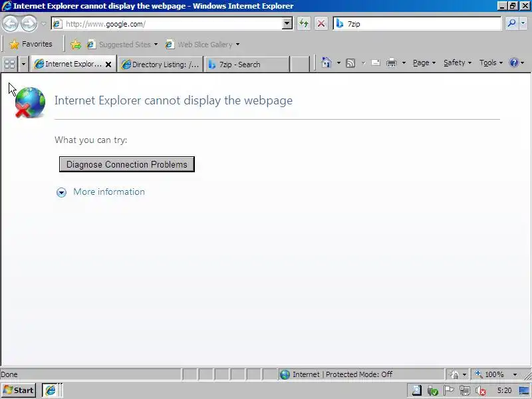This screenshot has width=532, height=399.
Task: Click Internet Protected Mode Off status text
Action: click(x=342, y=374)
